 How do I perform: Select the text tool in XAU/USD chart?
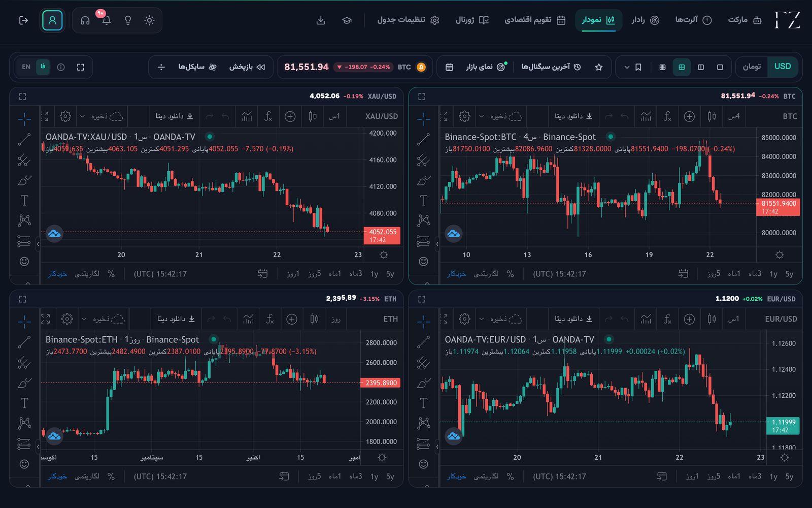click(x=24, y=201)
